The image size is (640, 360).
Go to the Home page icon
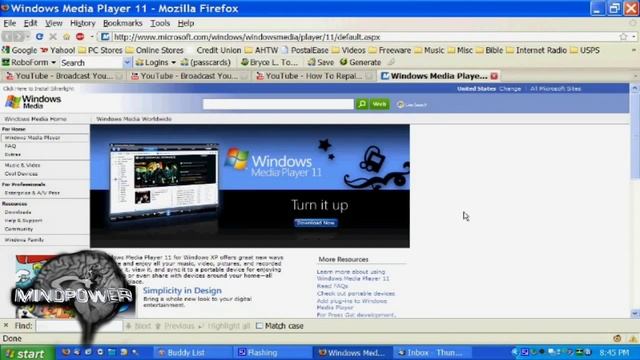pyautogui.click(x=67, y=37)
